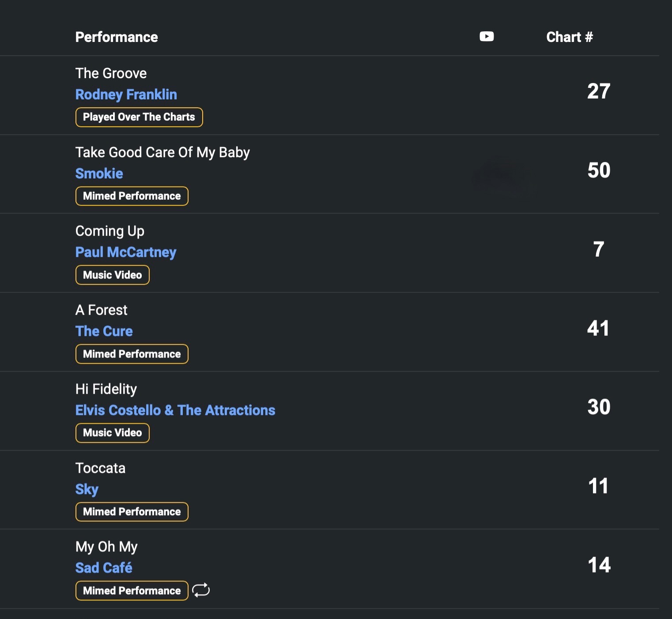Image resolution: width=672 pixels, height=619 pixels.
Task: Open The Cure artist link
Action: tap(104, 331)
